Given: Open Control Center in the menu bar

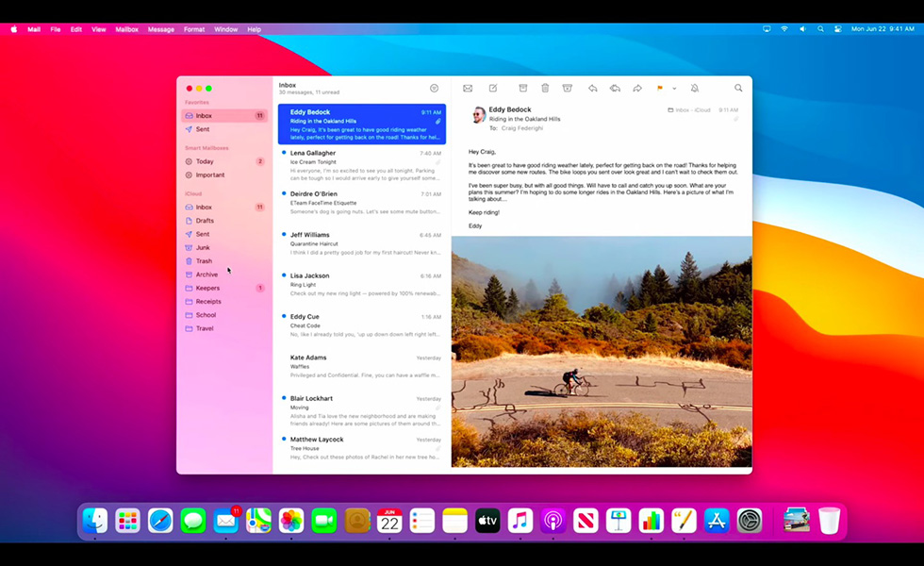Looking at the screenshot, I should point(837,29).
